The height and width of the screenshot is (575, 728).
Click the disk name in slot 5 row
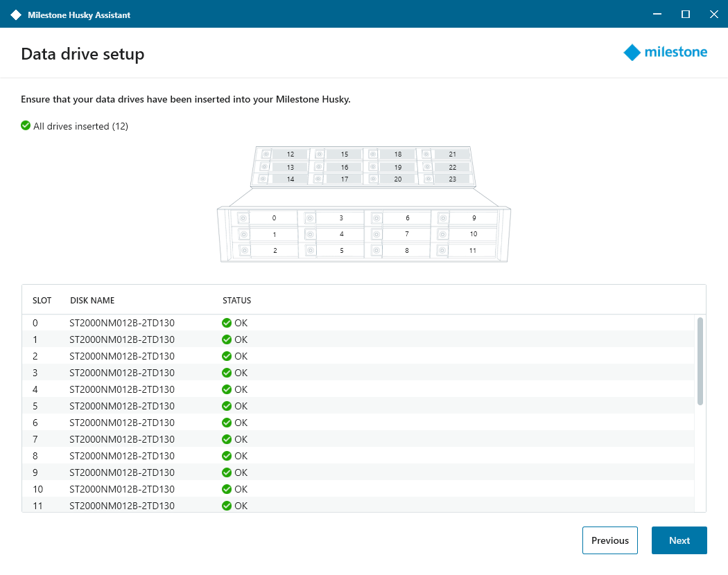[x=122, y=406]
